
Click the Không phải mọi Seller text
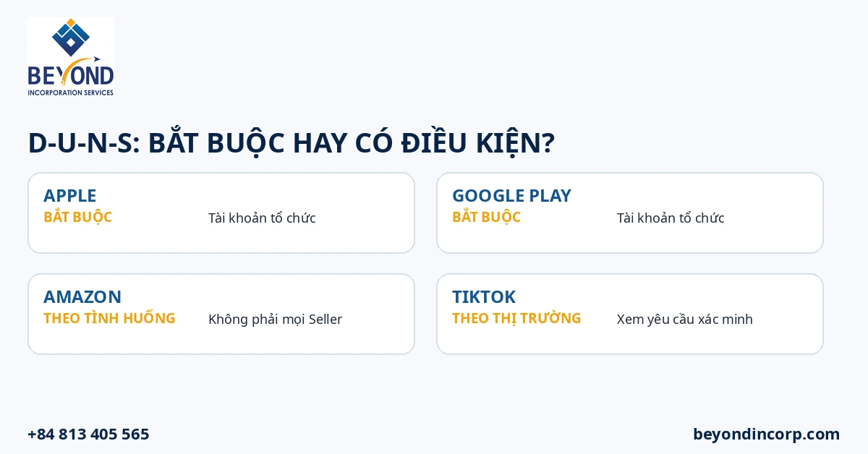click(275, 319)
